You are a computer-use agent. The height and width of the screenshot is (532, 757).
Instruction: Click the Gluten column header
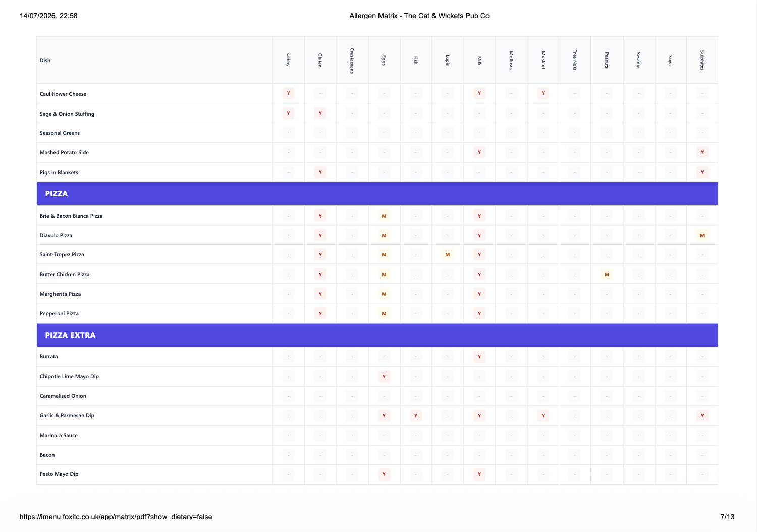click(x=320, y=60)
